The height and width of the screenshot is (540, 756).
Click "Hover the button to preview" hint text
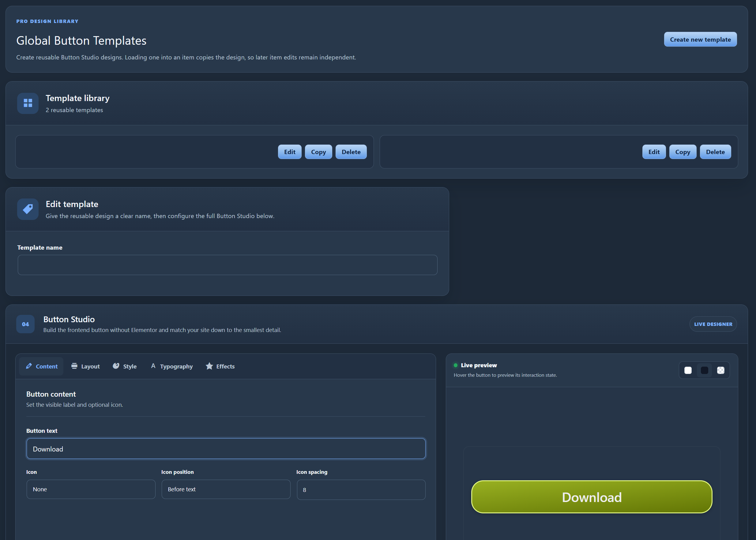coord(505,375)
